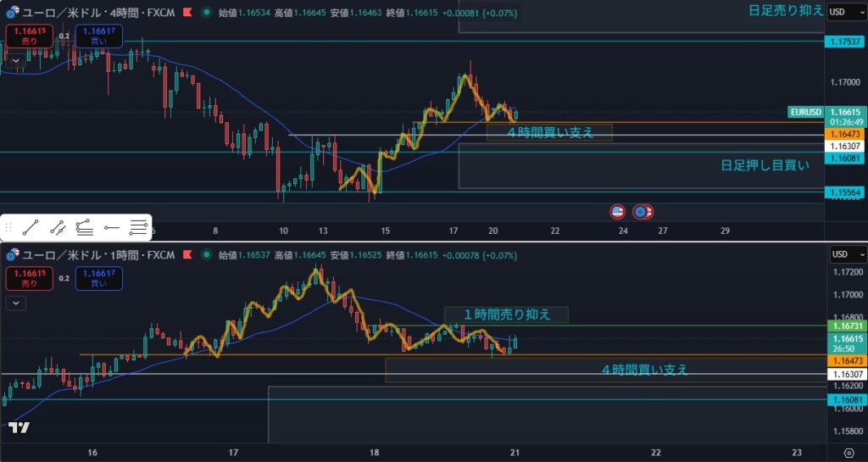Viewport: 868px width, 462px height.
Task: Click the blue 買い buy button on bottom chart
Action: click(x=98, y=276)
